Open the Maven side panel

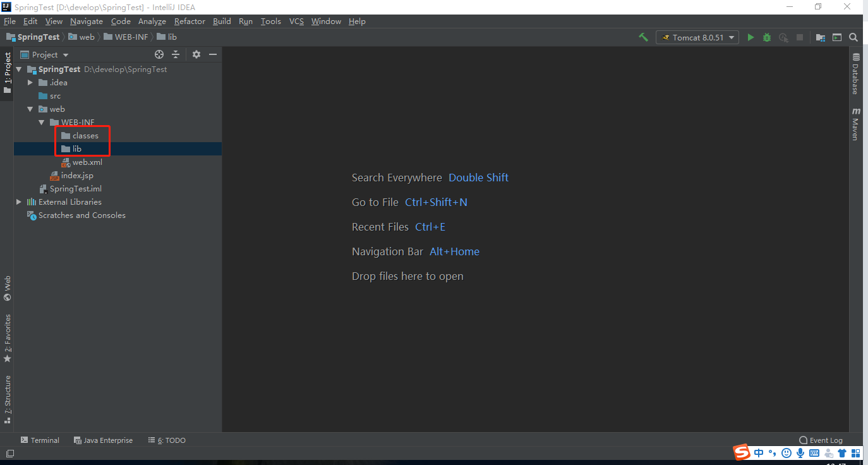855,124
